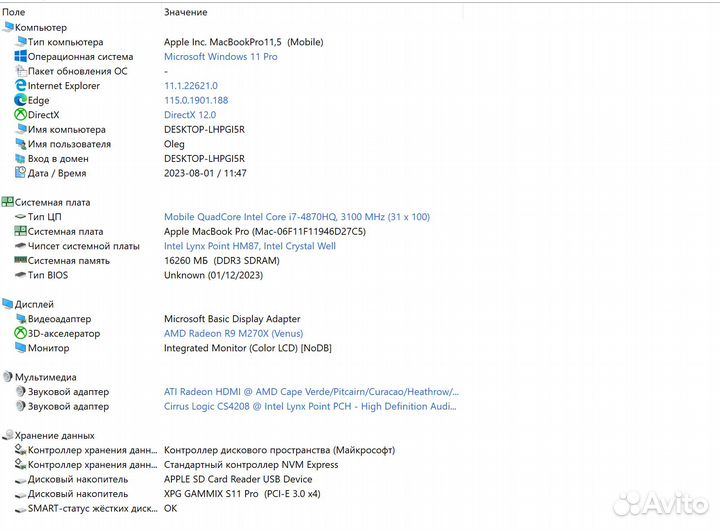
Task: Select the value Стандартный контроллер NVM Express
Action: [251, 465]
